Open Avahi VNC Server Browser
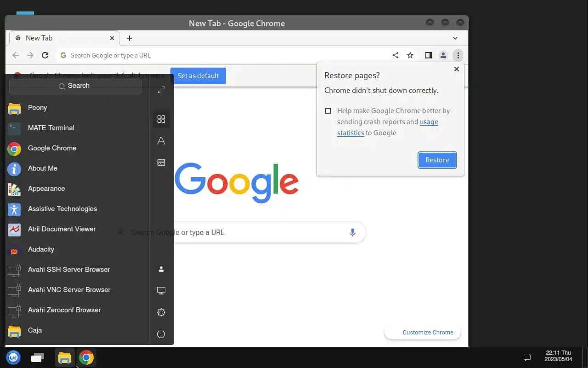 point(77,290)
